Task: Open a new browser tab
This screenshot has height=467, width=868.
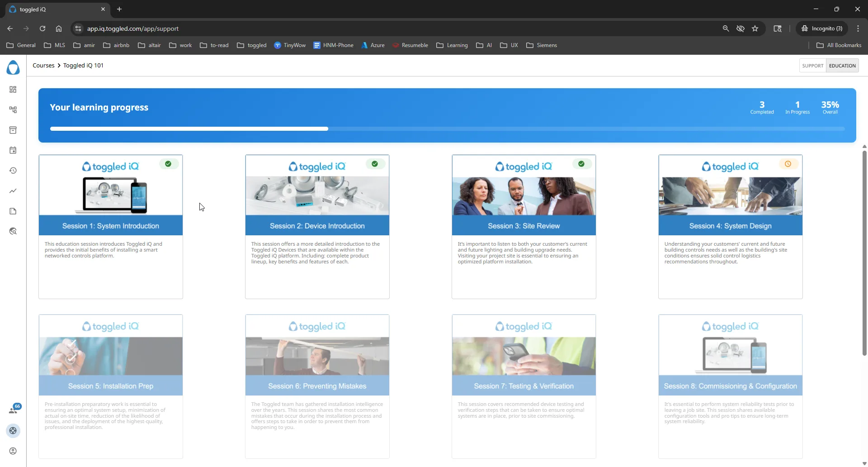Action: click(119, 9)
